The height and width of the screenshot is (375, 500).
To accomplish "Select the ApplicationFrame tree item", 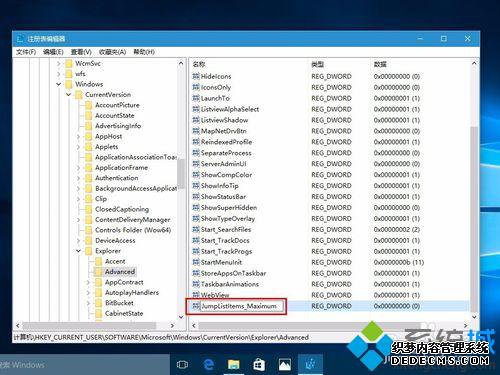I will tap(121, 168).
